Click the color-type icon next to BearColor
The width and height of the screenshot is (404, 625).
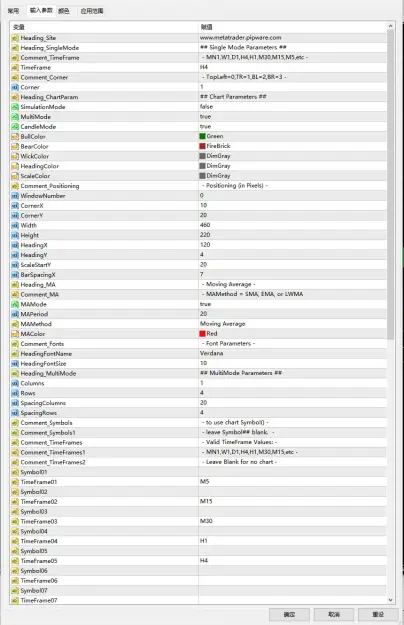click(15, 146)
